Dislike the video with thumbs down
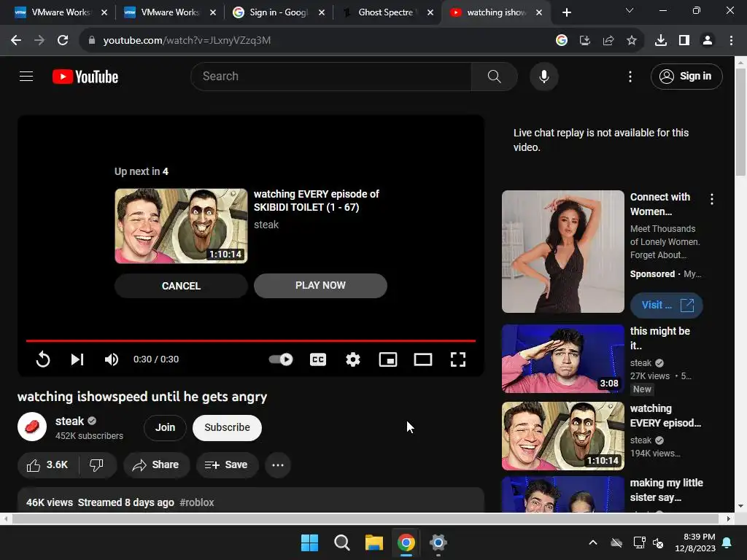 (97, 464)
